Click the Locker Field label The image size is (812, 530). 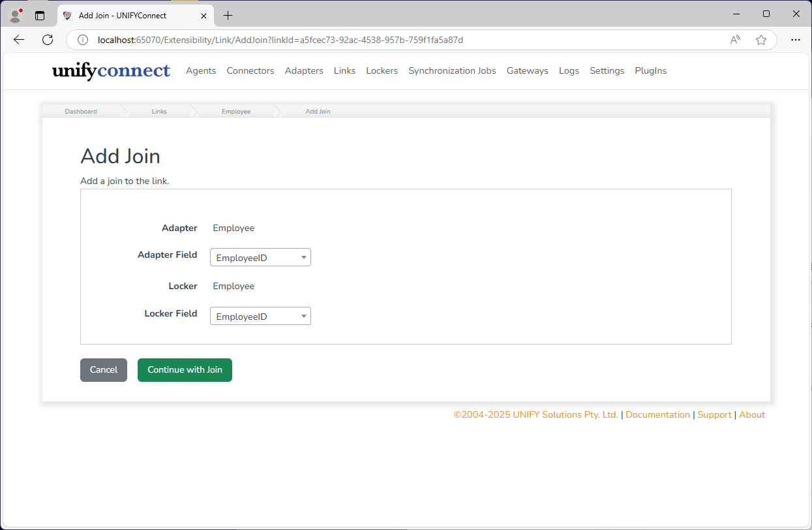point(170,313)
